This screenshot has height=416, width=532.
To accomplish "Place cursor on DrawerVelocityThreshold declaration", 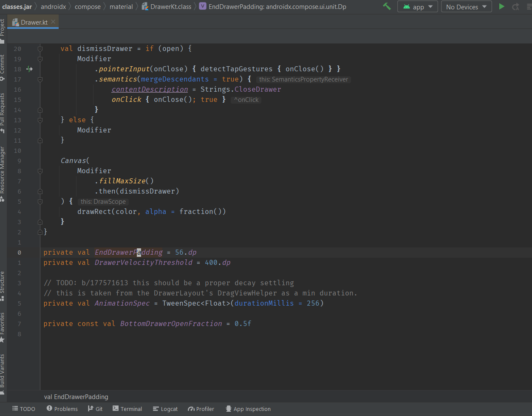I will (x=143, y=263).
